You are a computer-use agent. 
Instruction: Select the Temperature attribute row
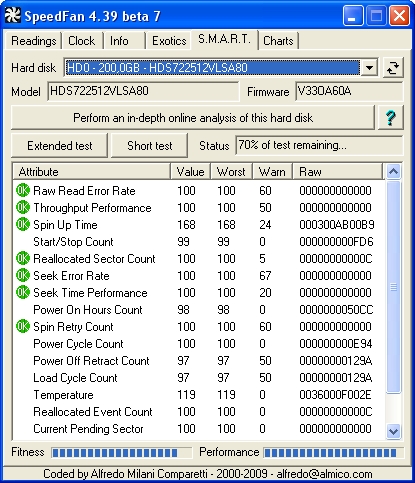point(199,394)
